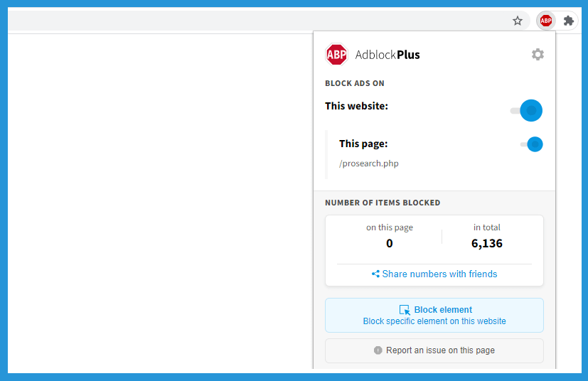The width and height of the screenshot is (588, 381).
Task: Open Adblock Plus settings gear
Action: pos(538,54)
